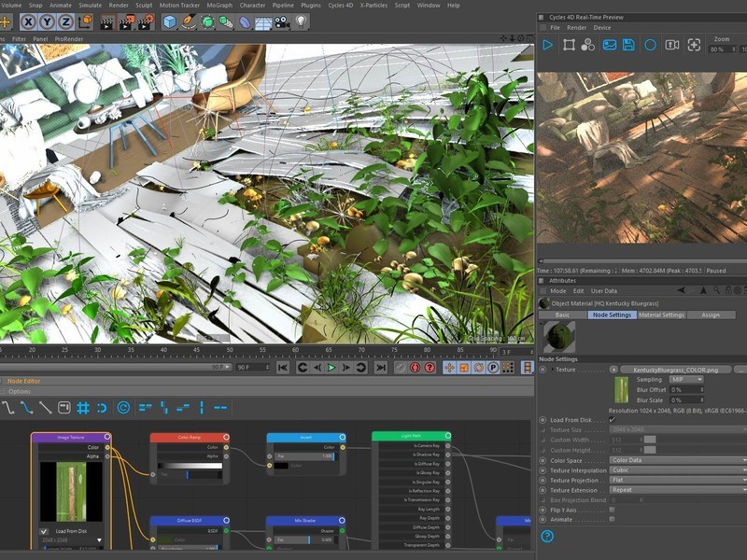Click the green play forward button in the timeline

pos(331,367)
